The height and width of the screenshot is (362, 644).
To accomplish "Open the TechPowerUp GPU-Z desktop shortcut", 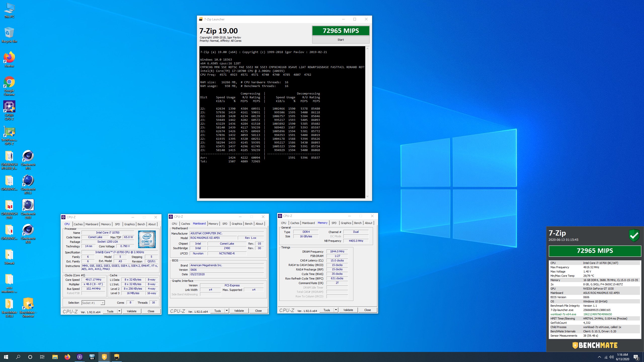I will [x=9, y=135].
